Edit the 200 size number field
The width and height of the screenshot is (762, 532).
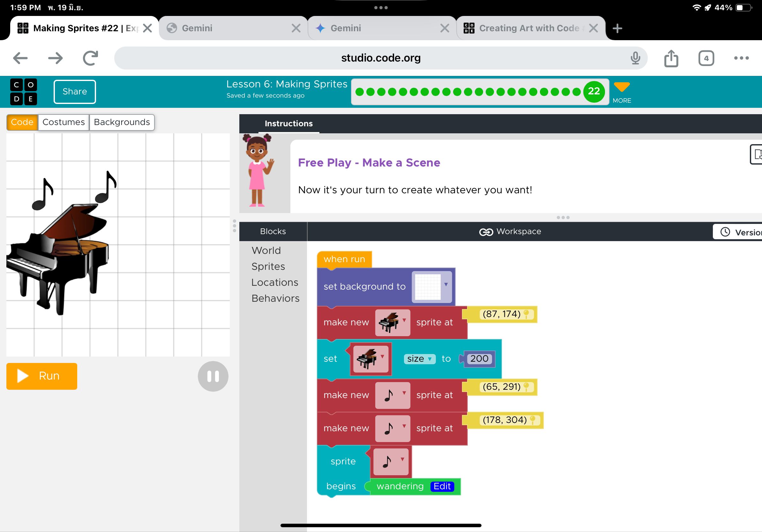pos(479,359)
